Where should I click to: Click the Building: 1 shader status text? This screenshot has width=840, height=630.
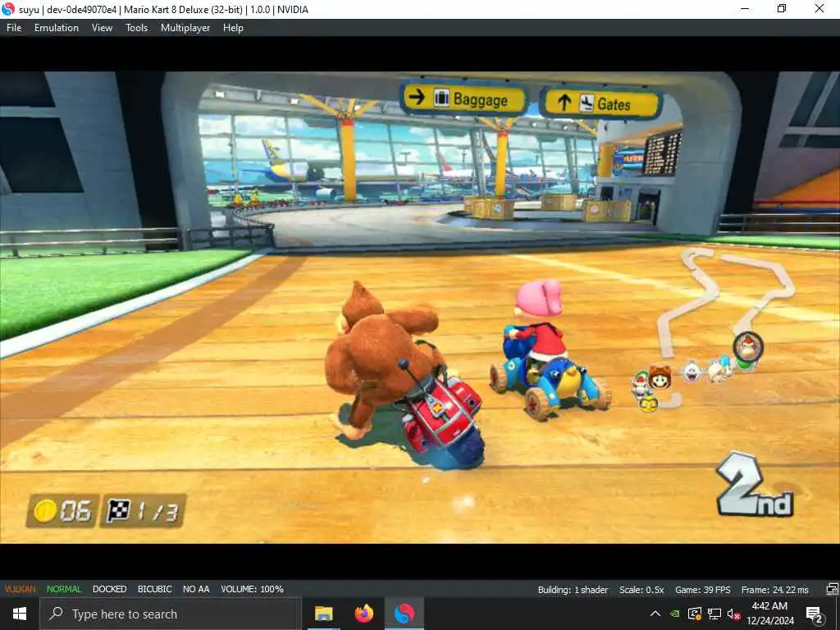[x=573, y=590]
